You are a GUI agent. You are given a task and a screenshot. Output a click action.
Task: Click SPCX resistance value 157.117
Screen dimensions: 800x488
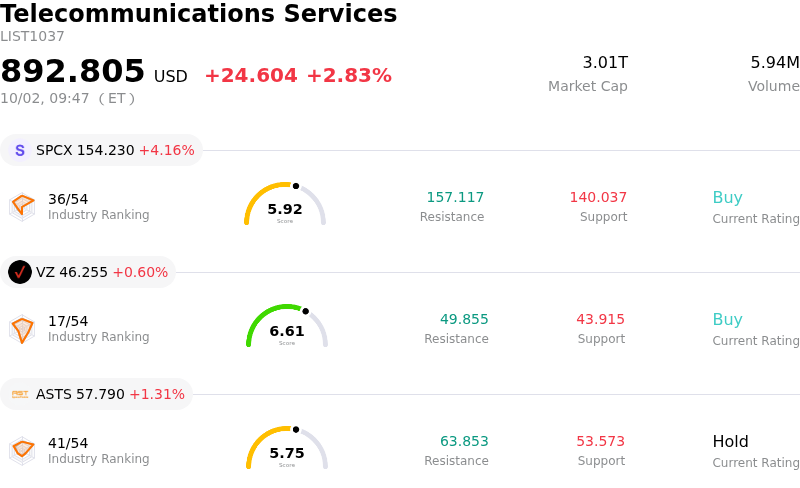tap(455, 197)
